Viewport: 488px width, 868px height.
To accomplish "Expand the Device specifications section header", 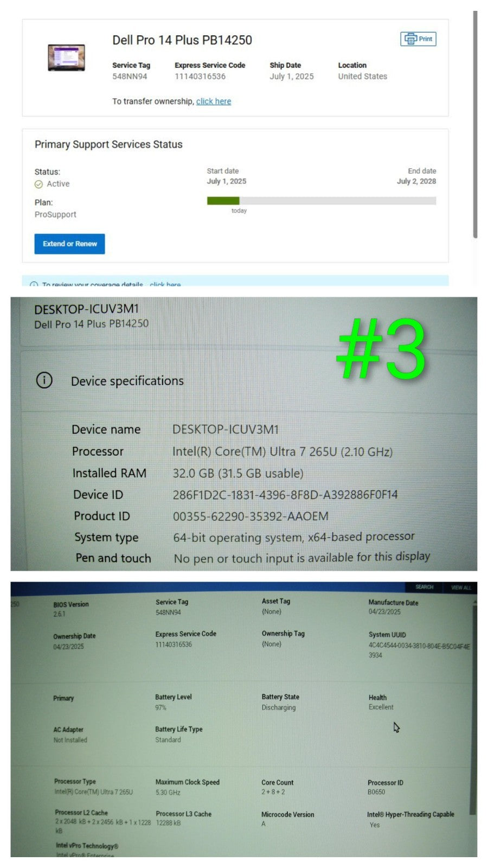I will (127, 381).
